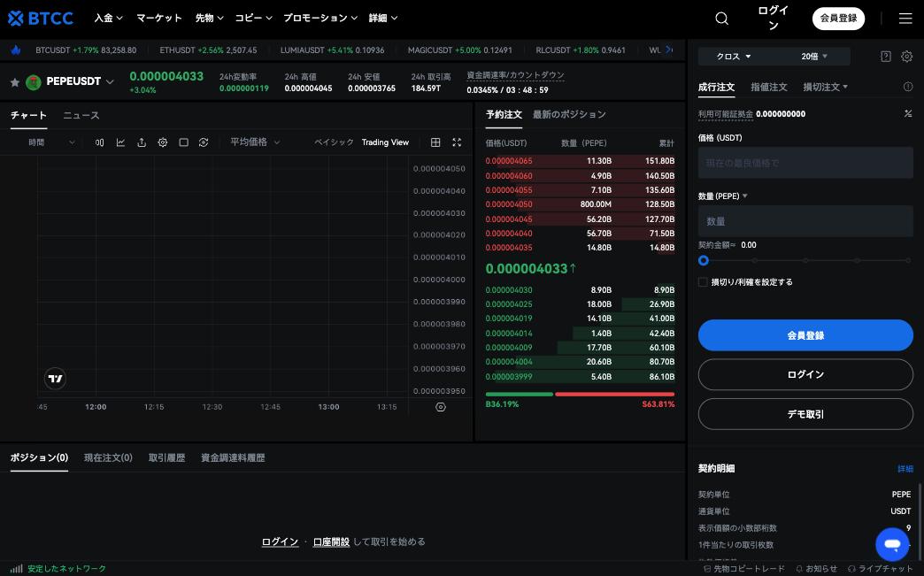Click the chart refresh icon
This screenshot has width=924, height=576.
tap(204, 142)
